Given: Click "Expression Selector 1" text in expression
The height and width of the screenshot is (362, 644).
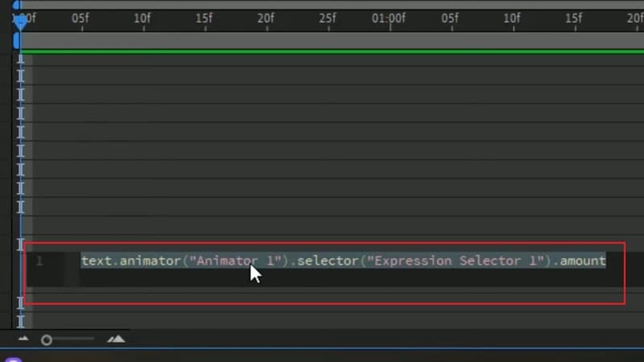Looking at the screenshot, I should tap(455, 261).
